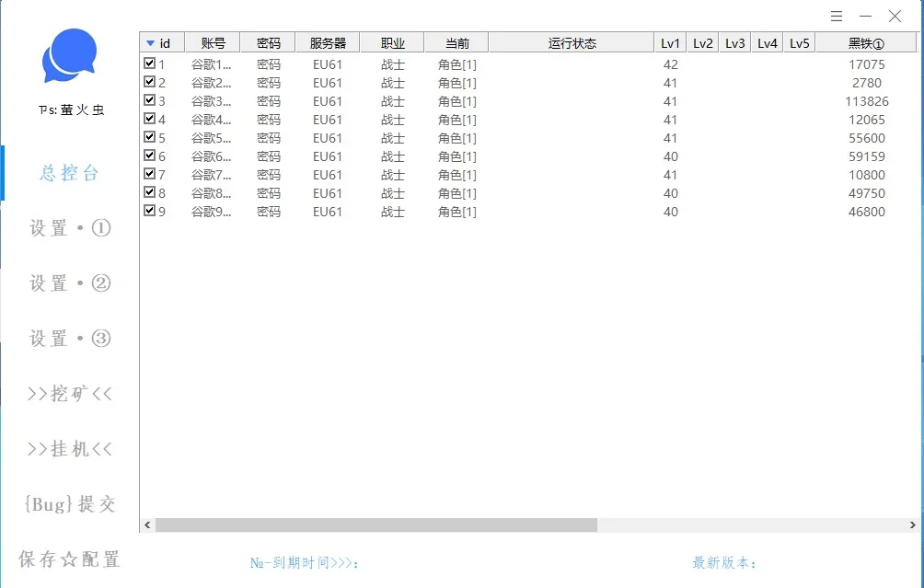Select account 谷歌4... cell
This screenshot has height=588, width=924.
211,120
